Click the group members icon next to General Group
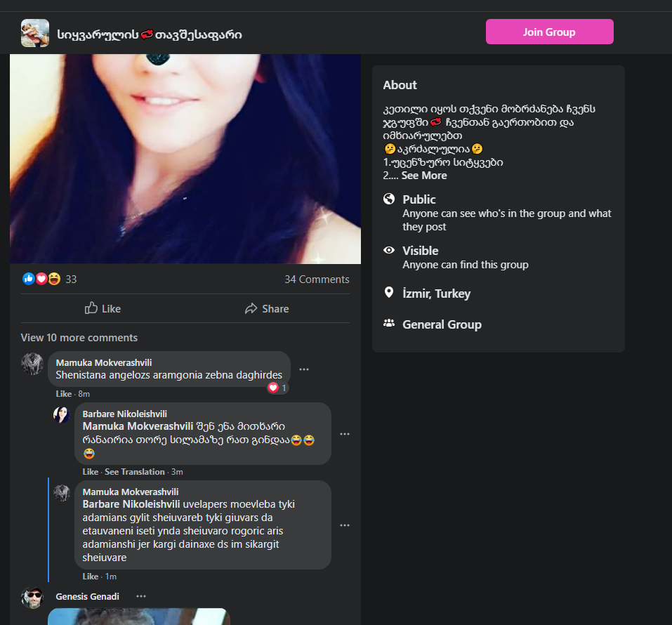Image resolution: width=672 pixels, height=625 pixels. click(x=389, y=324)
